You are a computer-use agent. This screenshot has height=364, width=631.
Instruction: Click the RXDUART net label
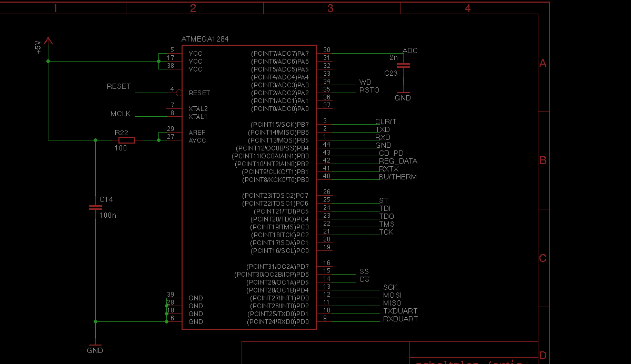pyautogui.click(x=400, y=319)
